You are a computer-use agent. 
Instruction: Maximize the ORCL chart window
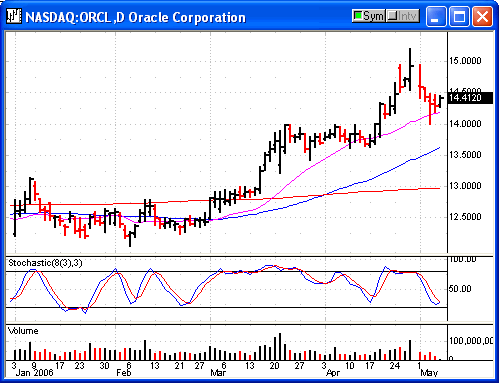click(x=459, y=16)
